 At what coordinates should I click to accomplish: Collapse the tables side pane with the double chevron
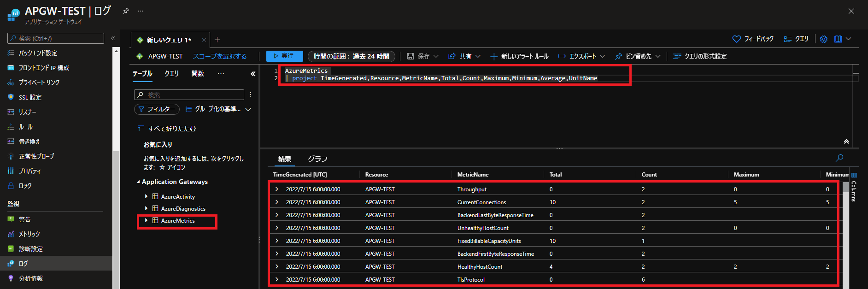pyautogui.click(x=253, y=74)
